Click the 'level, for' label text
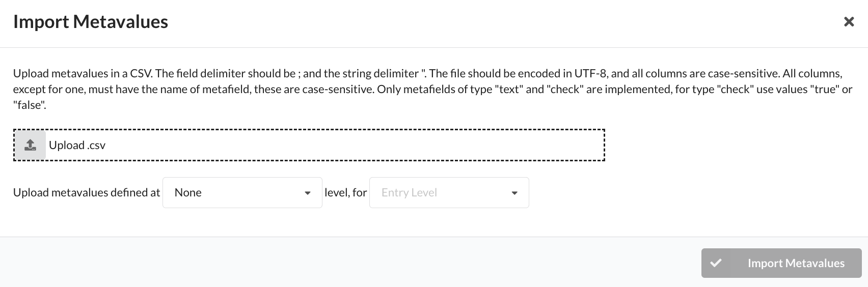The height and width of the screenshot is (287, 868). [346, 192]
